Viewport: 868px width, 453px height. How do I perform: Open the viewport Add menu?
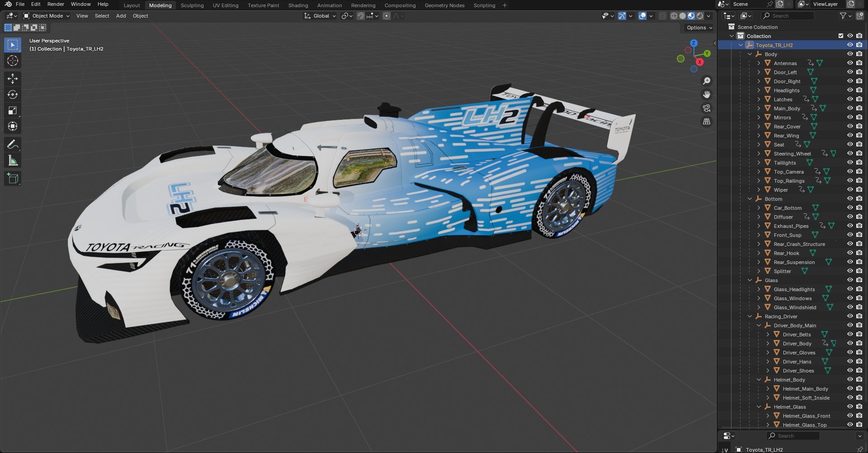(121, 16)
